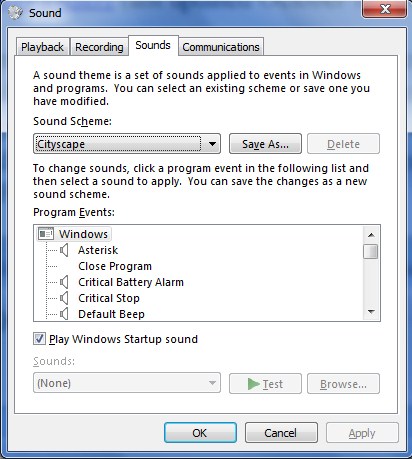Viewport: 412px width, 459px height.
Task: Open the Sound Scheme dropdown arrow
Action: 212,144
